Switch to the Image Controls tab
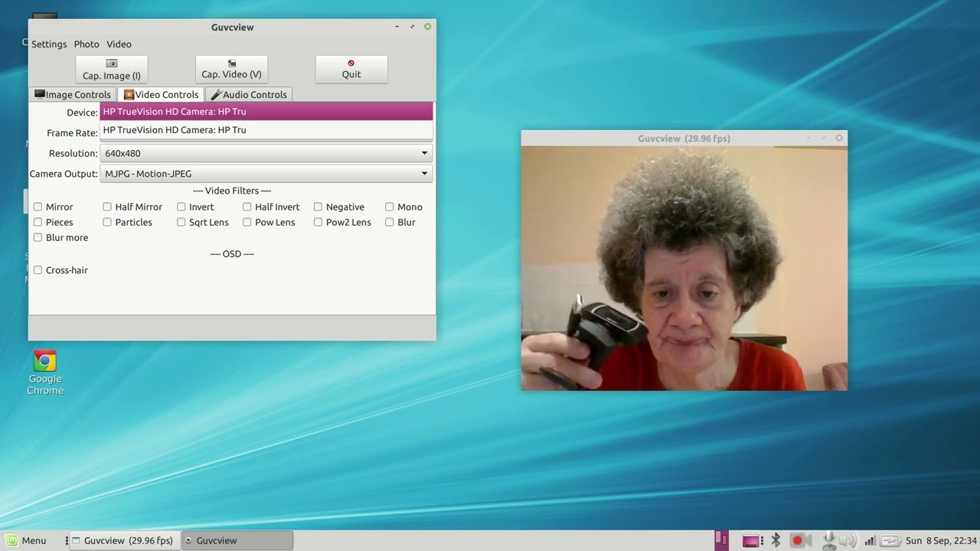Image resolution: width=980 pixels, height=551 pixels. coord(73,95)
